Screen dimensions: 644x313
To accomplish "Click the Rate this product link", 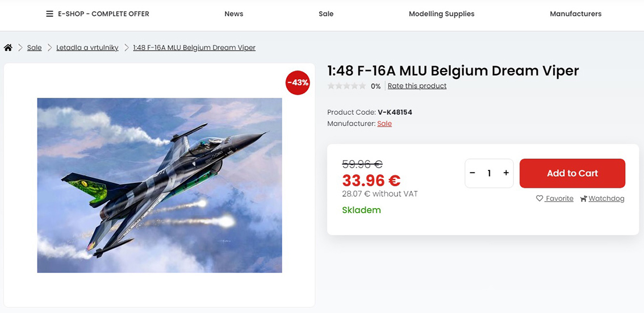I will pyautogui.click(x=417, y=86).
